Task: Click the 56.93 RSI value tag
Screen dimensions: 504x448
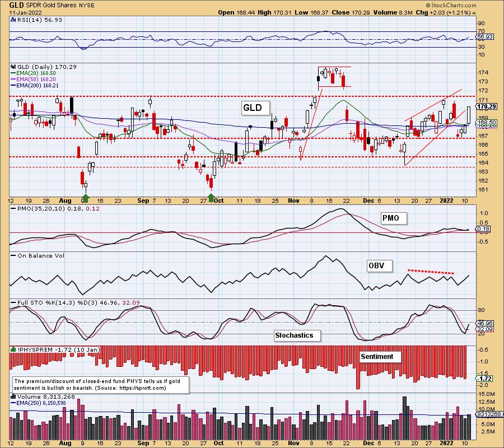Action: coord(486,36)
